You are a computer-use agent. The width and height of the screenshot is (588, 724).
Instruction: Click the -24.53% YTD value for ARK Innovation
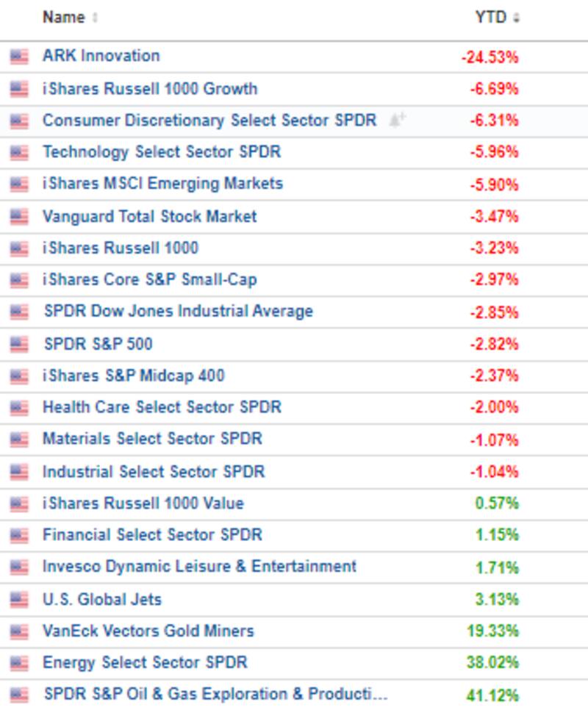(x=490, y=57)
